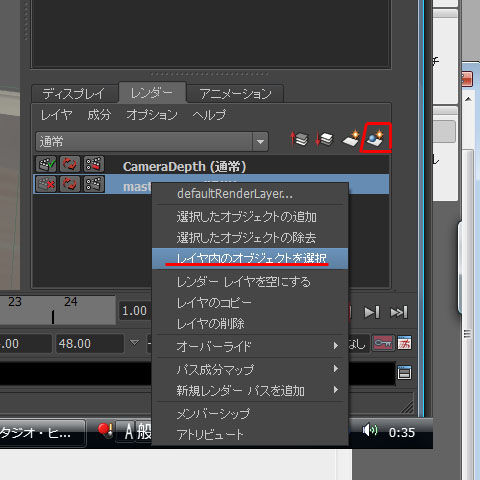480x480 pixels.
Task: Open animation preferences icon
Action: pyautogui.click(x=405, y=343)
